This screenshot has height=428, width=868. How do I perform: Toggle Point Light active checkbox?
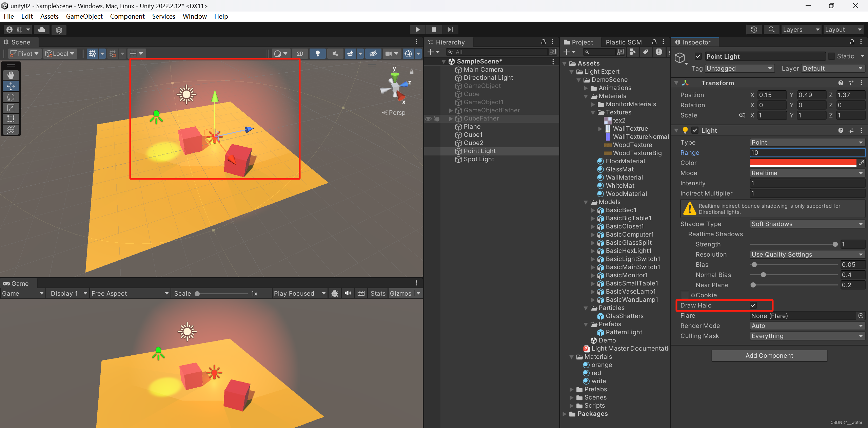click(x=698, y=56)
